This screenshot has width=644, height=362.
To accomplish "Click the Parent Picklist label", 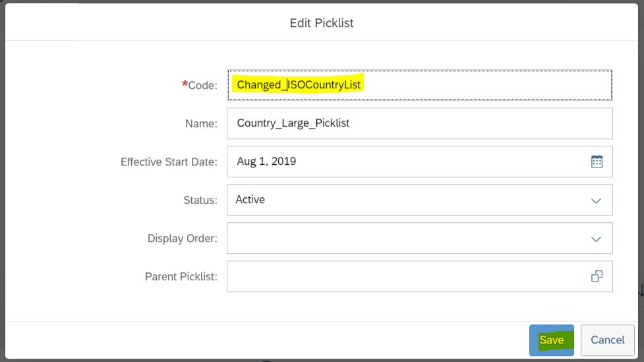I will click(181, 276).
